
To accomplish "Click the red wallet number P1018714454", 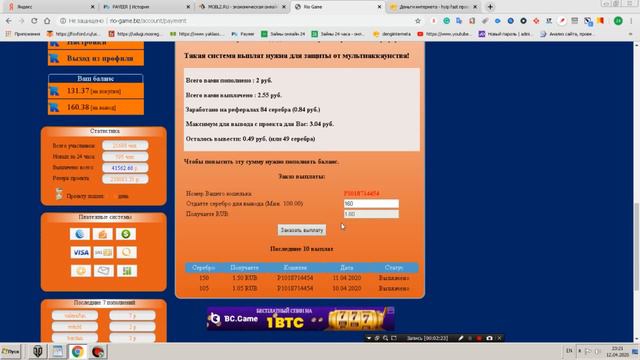I will coord(362,193).
